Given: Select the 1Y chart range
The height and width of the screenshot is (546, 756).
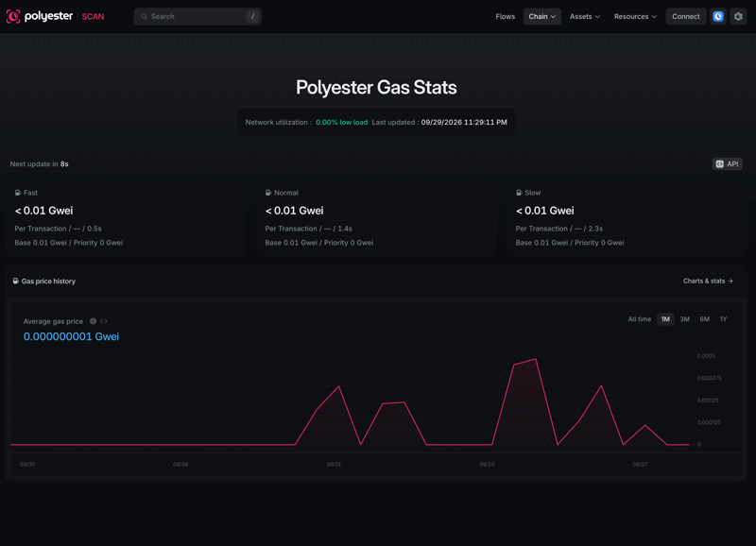Looking at the screenshot, I should pyautogui.click(x=723, y=319).
